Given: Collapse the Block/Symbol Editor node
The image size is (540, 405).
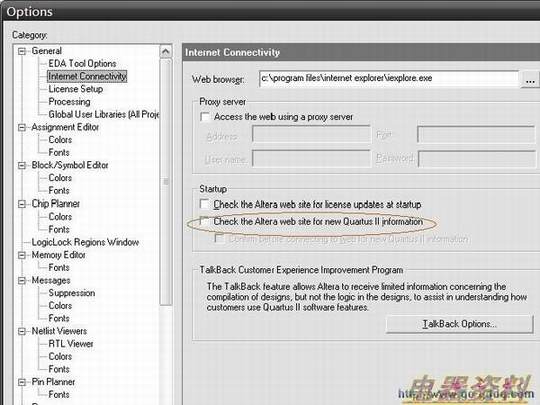Looking at the screenshot, I should tap(22, 166).
